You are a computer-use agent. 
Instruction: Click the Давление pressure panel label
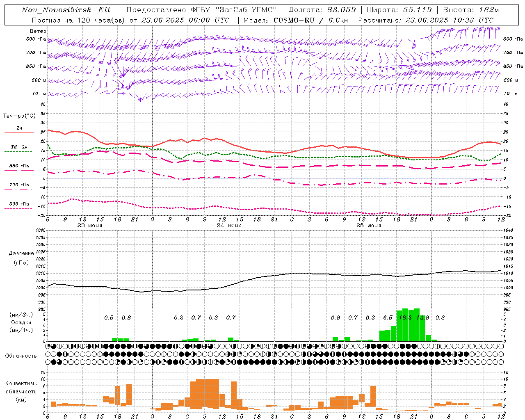point(21,253)
